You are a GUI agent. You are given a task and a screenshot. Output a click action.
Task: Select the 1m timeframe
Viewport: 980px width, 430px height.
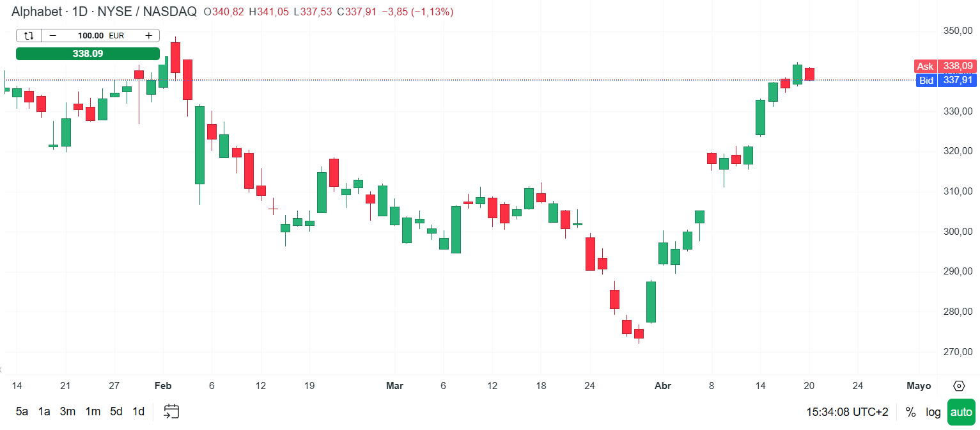tap(92, 412)
